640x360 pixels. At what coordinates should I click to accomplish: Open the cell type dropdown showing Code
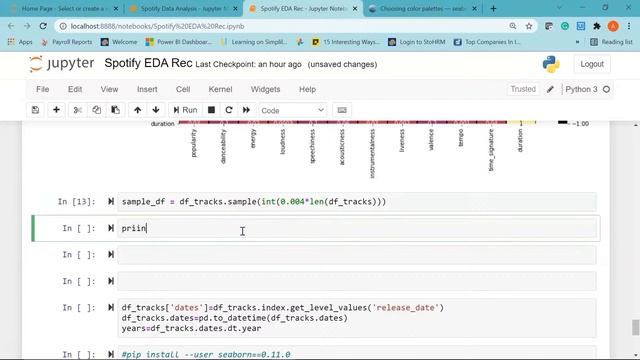pyautogui.click(x=293, y=110)
